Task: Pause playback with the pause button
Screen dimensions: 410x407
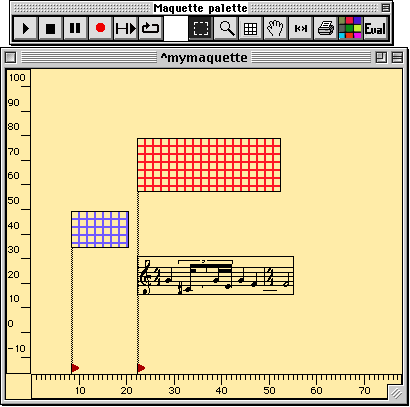Action: pyautogui.click(x=75, y=29)
